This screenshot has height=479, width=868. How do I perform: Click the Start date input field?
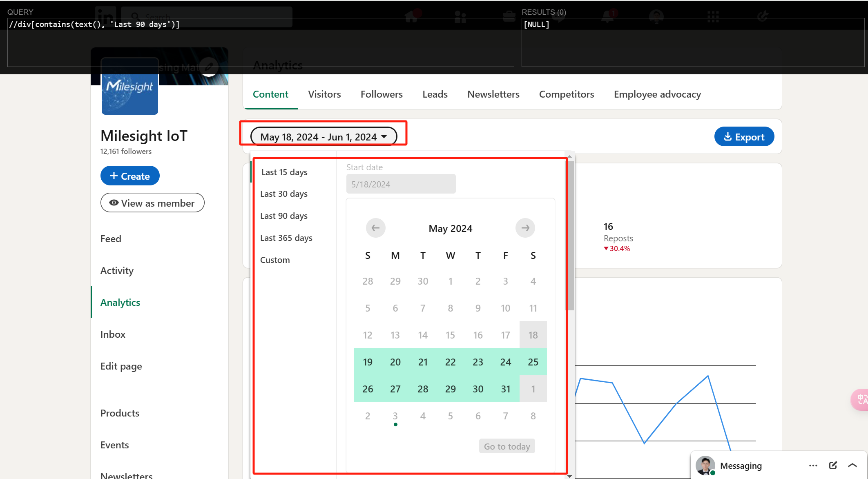tap(401, 184)
